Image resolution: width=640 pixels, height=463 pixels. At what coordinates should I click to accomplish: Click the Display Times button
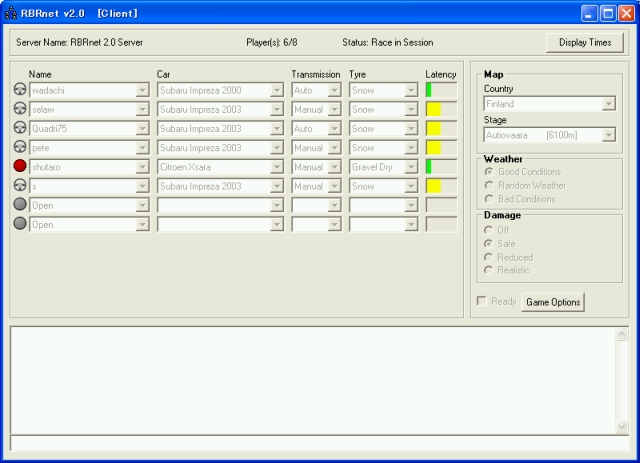(585, 43)
